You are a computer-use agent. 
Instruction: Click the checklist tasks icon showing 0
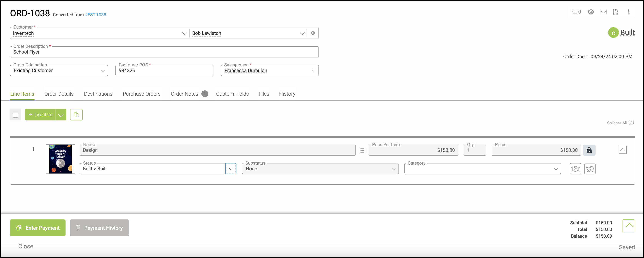pyautogui.click(x=576, y=12)
